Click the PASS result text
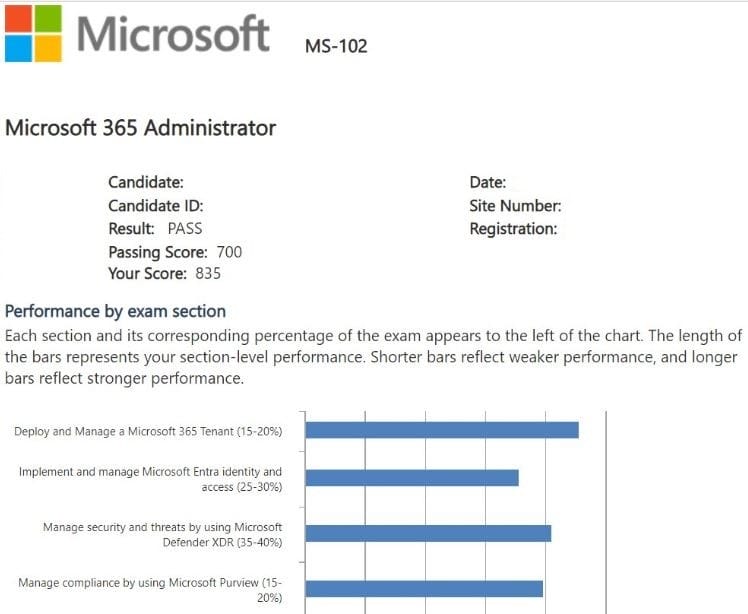Screen dimensions: 748x614 185,229
